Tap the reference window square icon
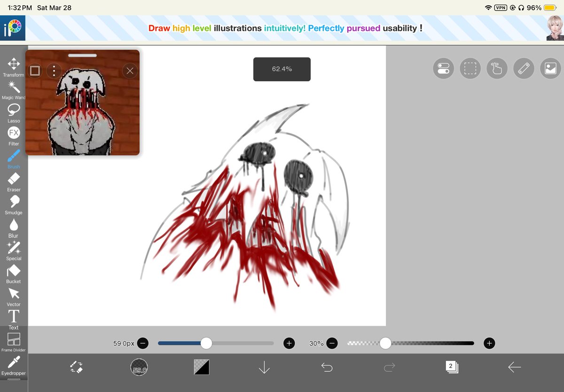The height and width of the screenshot is (392, 564). point(35,71)
